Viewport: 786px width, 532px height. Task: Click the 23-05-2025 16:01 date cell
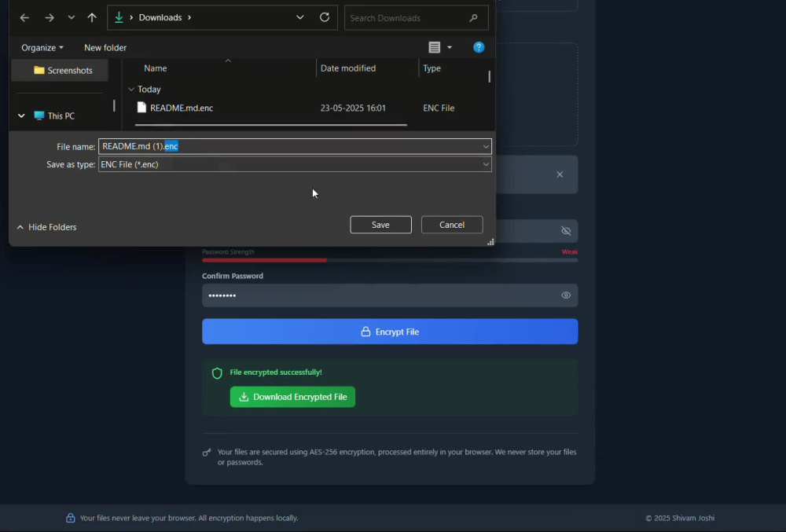tap(353, 108)
